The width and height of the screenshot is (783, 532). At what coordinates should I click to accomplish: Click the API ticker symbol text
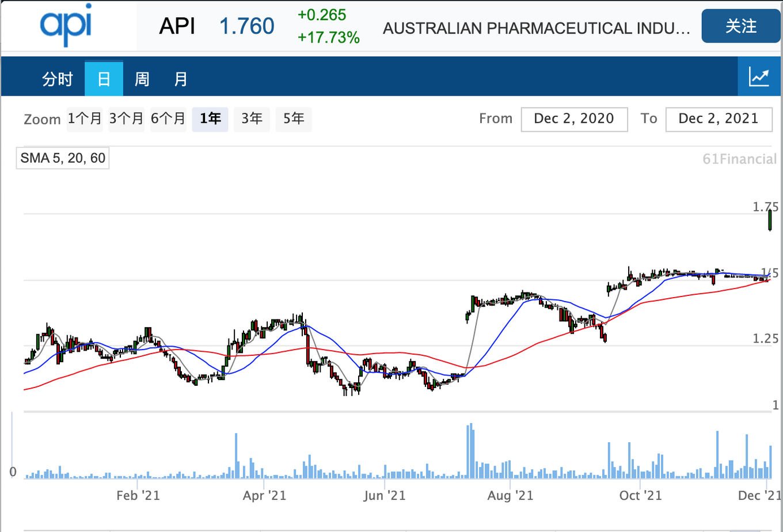click(177, 26)
